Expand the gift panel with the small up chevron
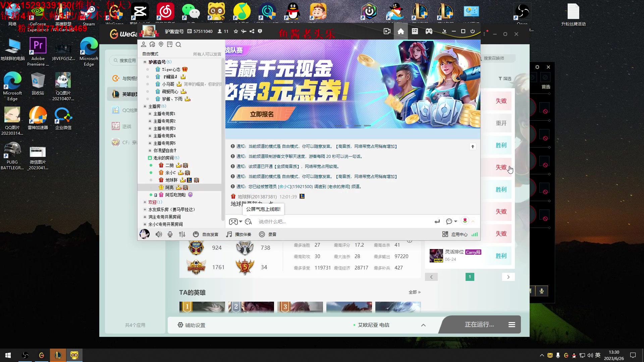Viewport: 644px width, 362px height. coord(473,222)
